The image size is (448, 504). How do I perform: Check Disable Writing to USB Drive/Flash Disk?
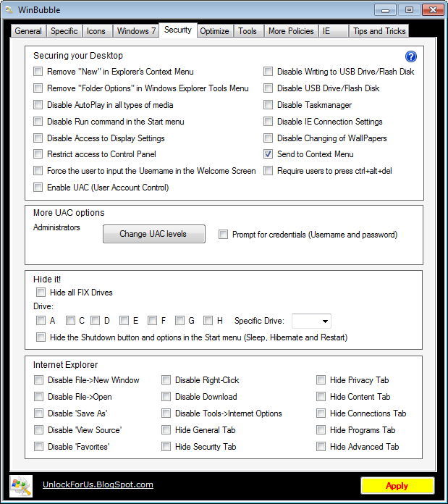[x=268, y=72]
